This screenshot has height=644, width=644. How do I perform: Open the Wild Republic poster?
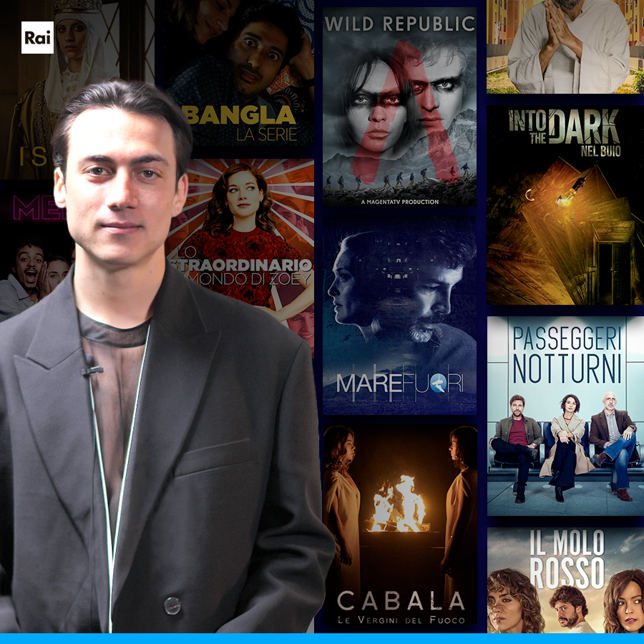coord(399,107)
